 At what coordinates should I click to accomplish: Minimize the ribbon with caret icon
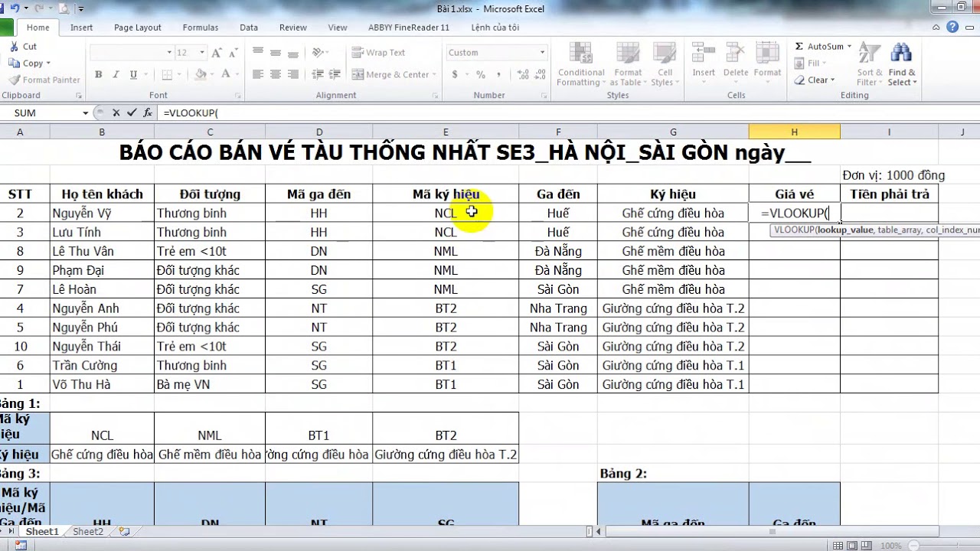click(x=938, y=27)
